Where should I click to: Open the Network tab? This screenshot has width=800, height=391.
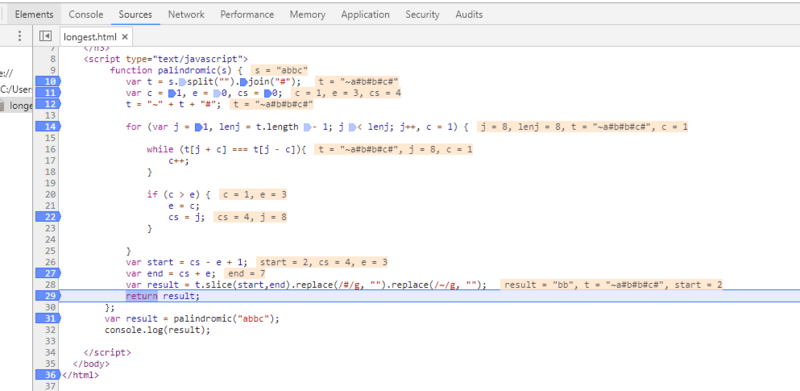tap(186, 14)
